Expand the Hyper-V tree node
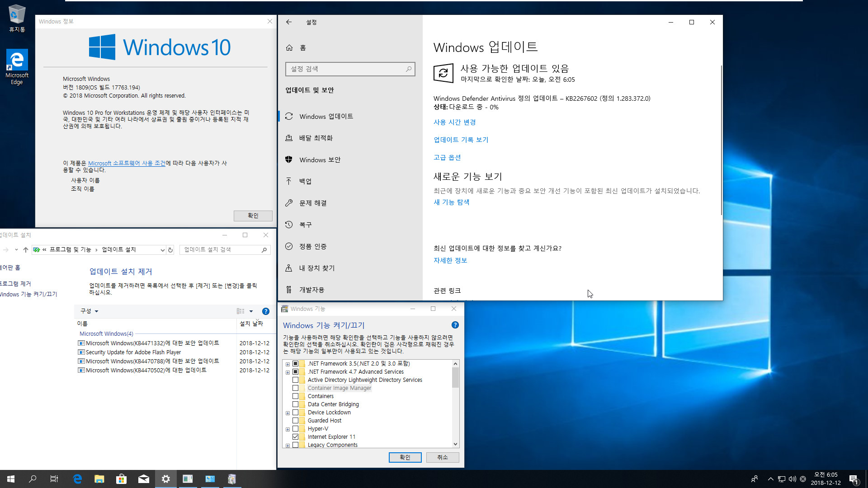868x488 pixels. (x=288, y=429)
